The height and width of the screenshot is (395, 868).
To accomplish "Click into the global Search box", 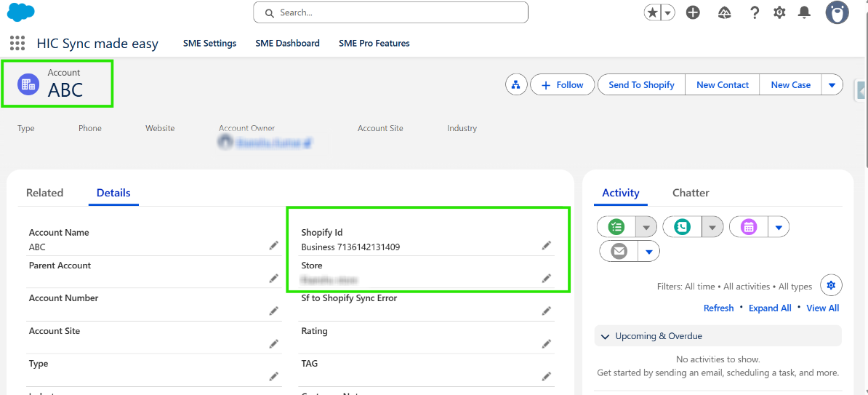I will 391,12.
